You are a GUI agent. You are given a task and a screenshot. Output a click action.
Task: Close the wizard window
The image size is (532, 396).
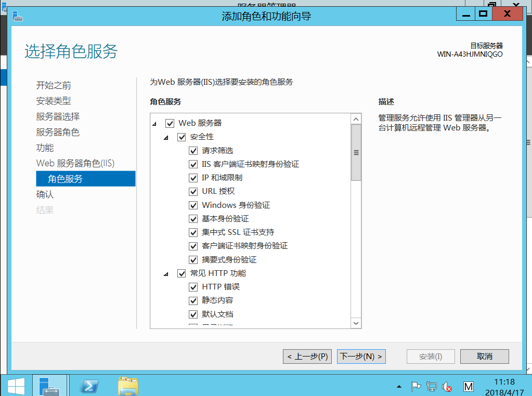pos(507,14)
